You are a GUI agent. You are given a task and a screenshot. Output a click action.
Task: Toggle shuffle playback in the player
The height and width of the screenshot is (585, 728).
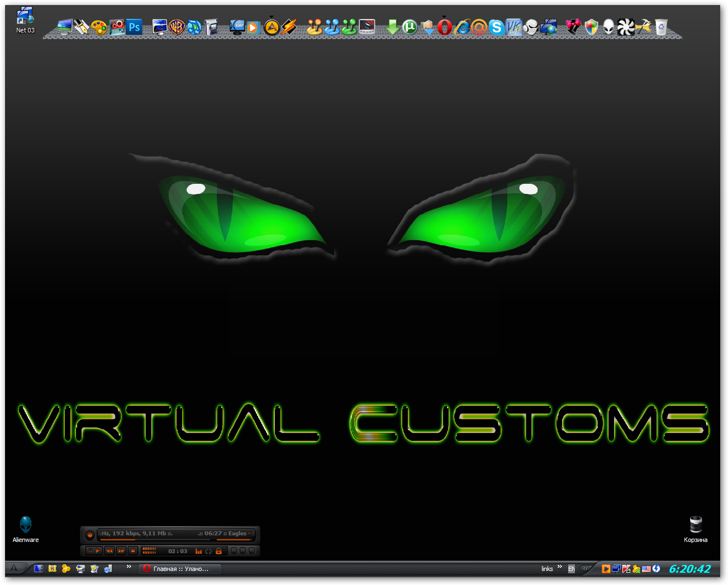[199, 550]
